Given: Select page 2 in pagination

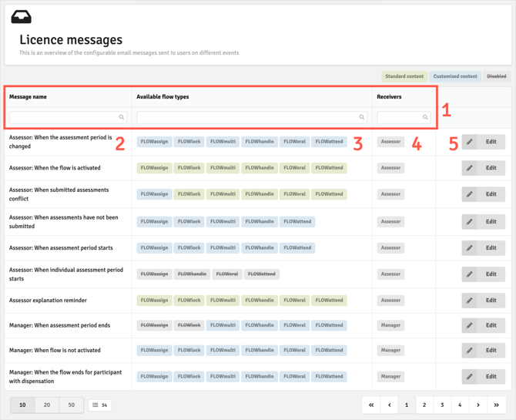Looking at the screenshot, I should coord(424,405).
